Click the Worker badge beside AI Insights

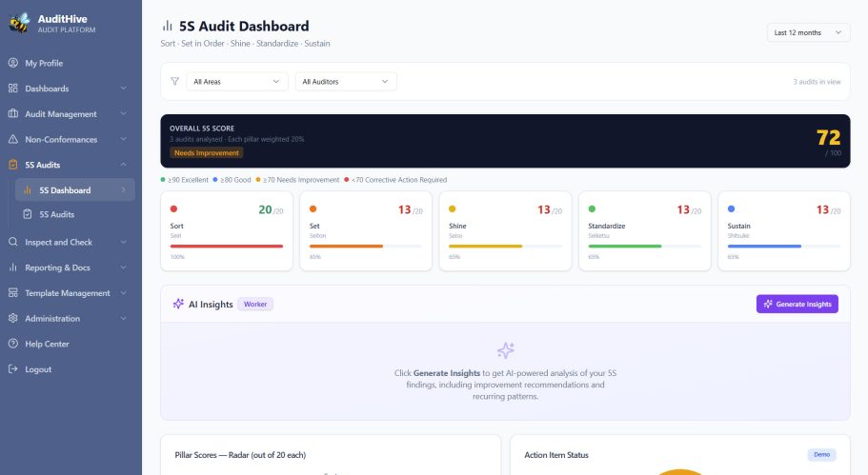coord(255,304)
